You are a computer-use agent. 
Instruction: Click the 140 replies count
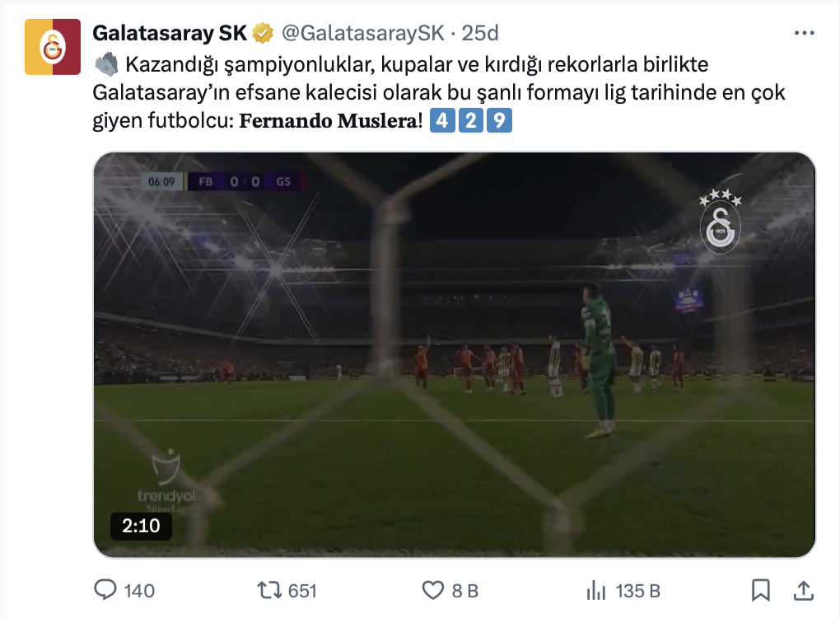click(x=139, y=591)
